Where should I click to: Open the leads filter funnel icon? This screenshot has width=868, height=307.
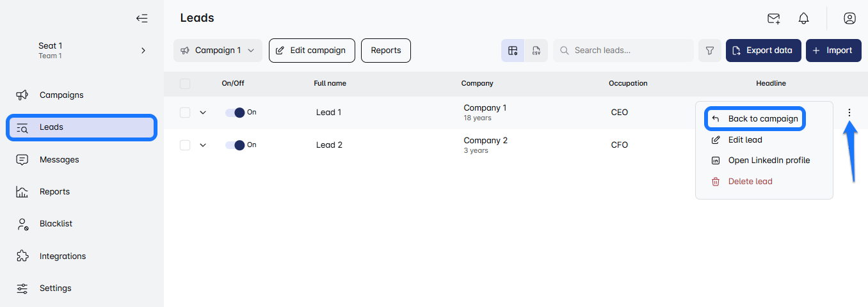709,51
